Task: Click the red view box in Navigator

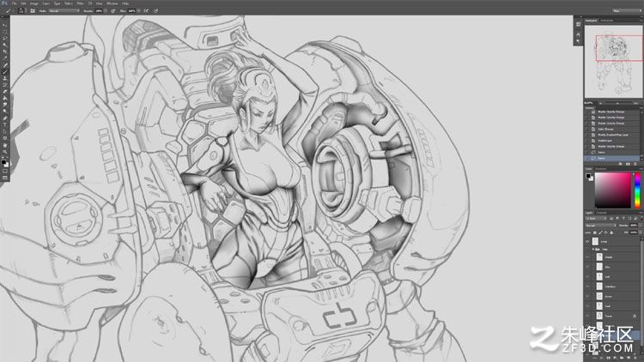Action: click(x=619, y=48)
